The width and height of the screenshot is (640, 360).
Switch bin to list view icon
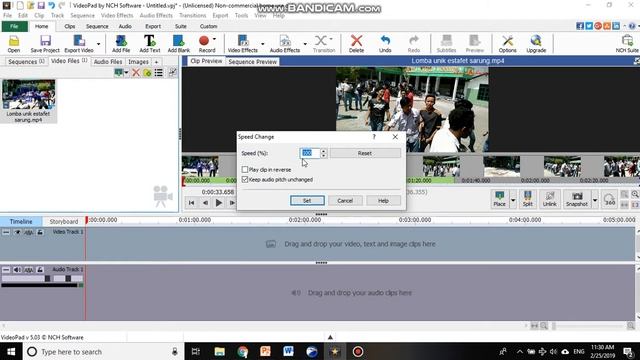[x=158, y=73]
